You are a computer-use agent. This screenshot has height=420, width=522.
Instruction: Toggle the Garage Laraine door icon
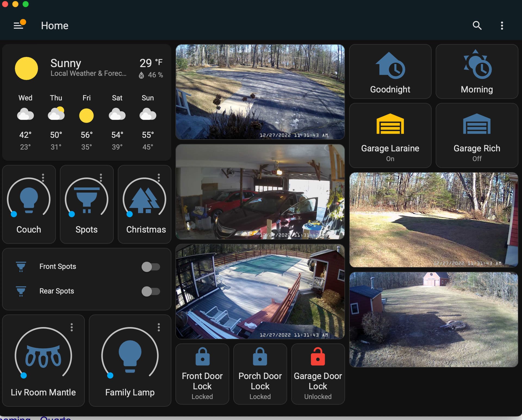pos(390,124)
